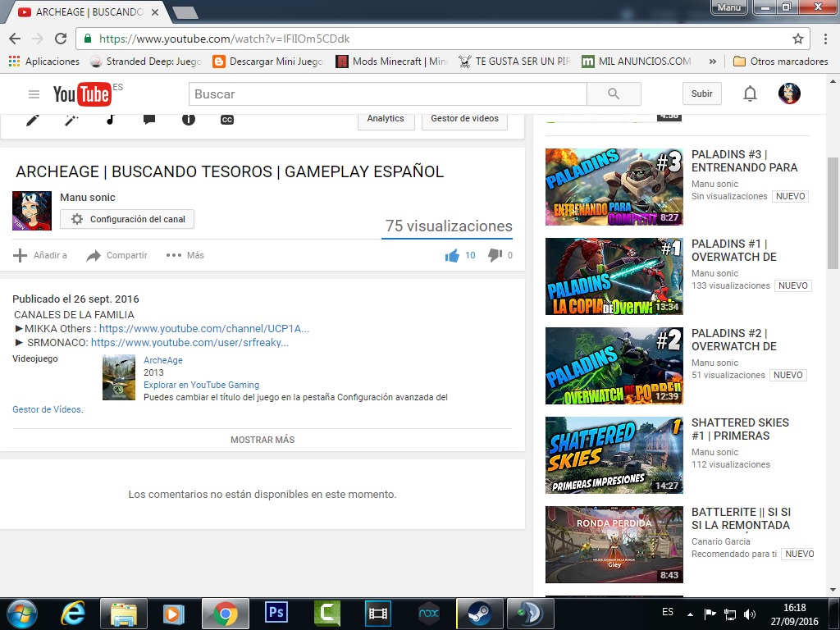The image size is (840, 630).
Task: Click the taskbar clock 16:18
Action: click(794, 608)
